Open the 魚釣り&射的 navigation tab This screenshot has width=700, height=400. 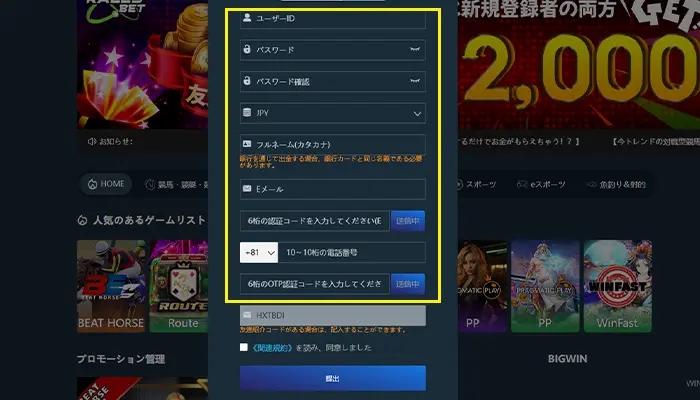616,184
